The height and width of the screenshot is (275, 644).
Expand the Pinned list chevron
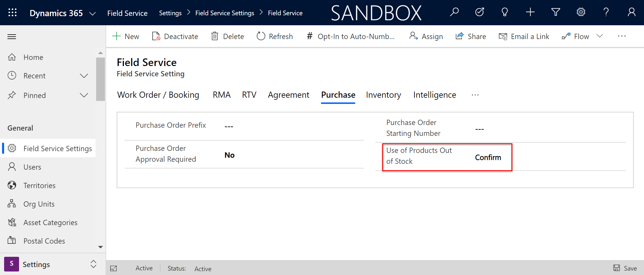(84, 95)
